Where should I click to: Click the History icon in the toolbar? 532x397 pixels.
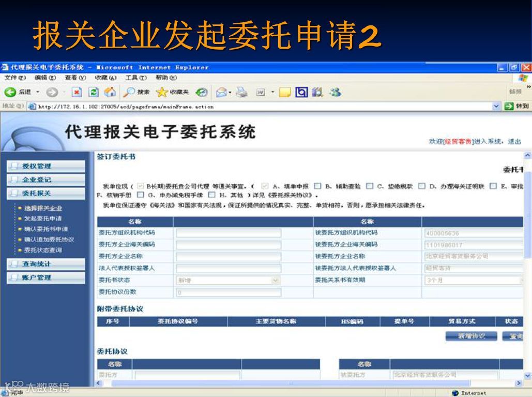[x=202, y=92]
